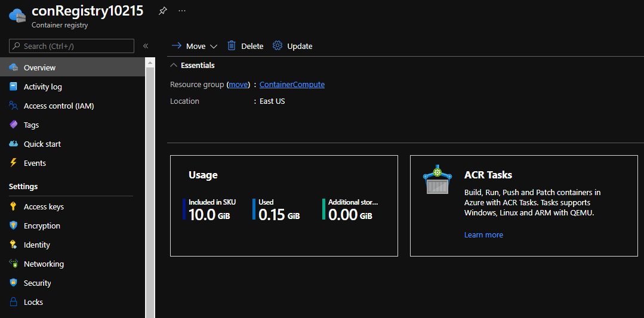
Task: Click the resource group (move) link
Action: 238,84
